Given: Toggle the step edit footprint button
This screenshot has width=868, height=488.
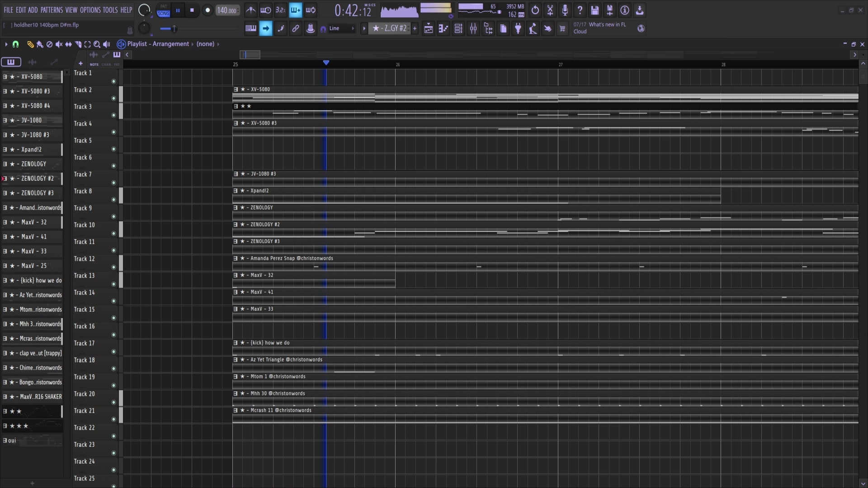Looking at the screenshot, I should click(281, 28).
